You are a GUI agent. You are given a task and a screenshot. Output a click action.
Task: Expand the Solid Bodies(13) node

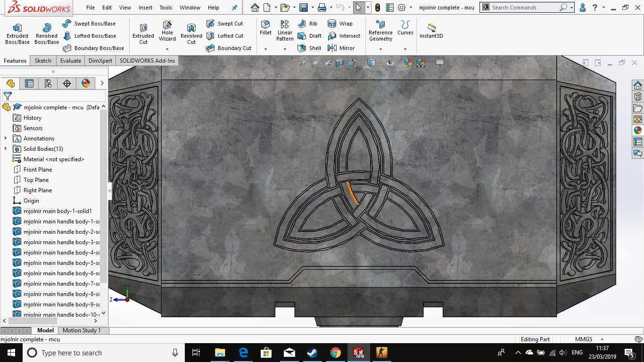click(6, 149)
